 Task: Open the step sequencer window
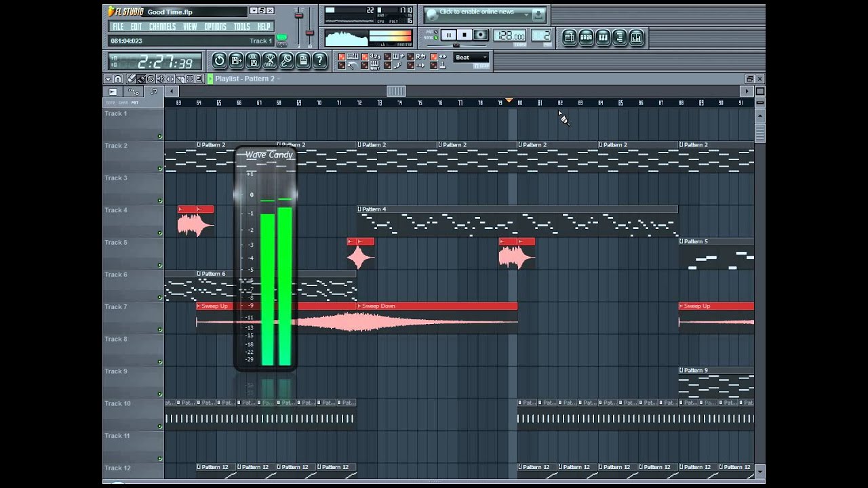[586, 37]
